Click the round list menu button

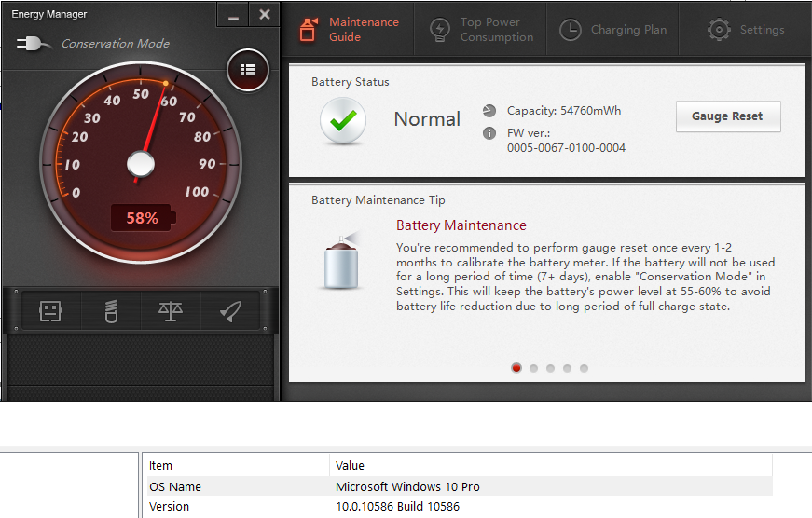248,69
